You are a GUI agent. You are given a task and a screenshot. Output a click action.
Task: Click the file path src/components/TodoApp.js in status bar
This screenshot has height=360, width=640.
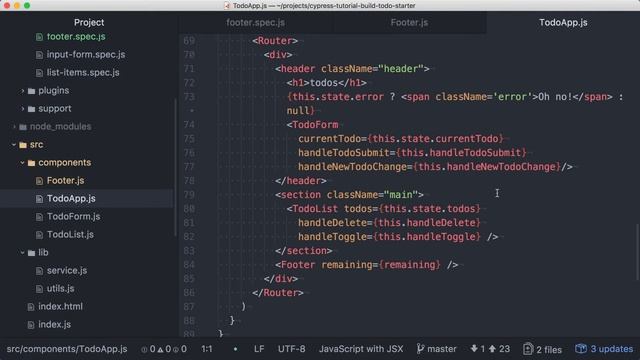(x=67, y=349)
